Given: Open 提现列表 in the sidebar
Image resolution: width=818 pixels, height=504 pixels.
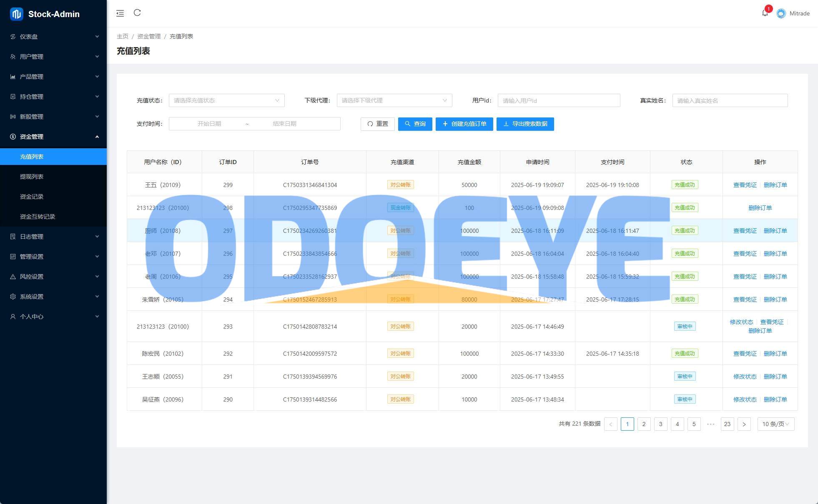Looking at the screenshot, I should click(32, 177).
